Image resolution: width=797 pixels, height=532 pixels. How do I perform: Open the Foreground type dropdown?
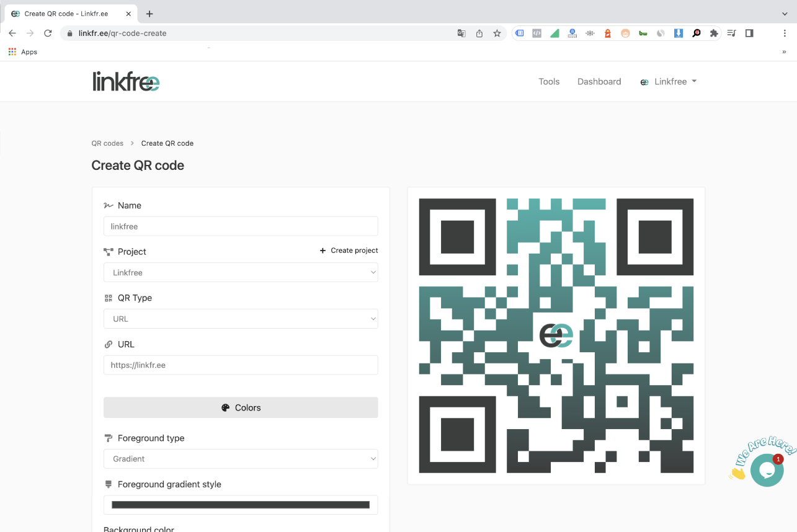pos(241,459)
